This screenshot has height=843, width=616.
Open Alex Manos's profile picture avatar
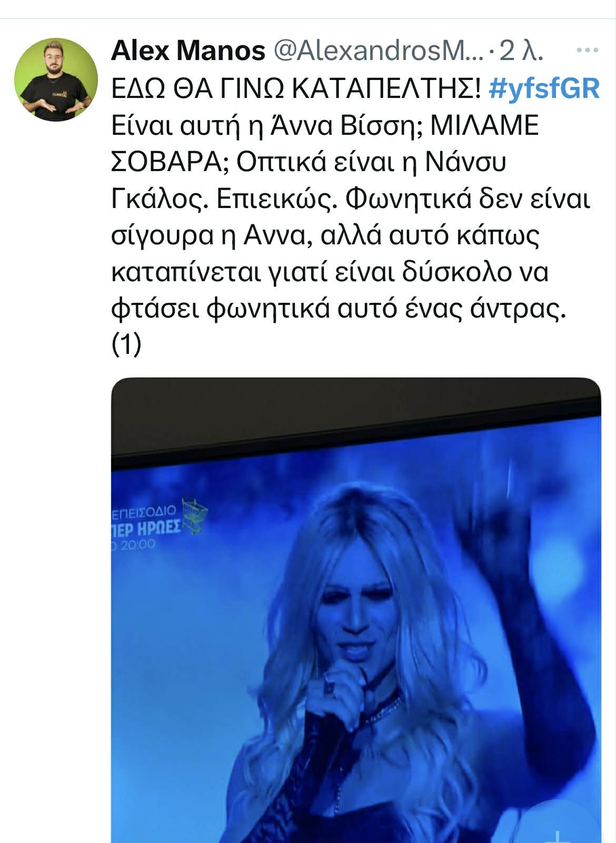[56, 80]
